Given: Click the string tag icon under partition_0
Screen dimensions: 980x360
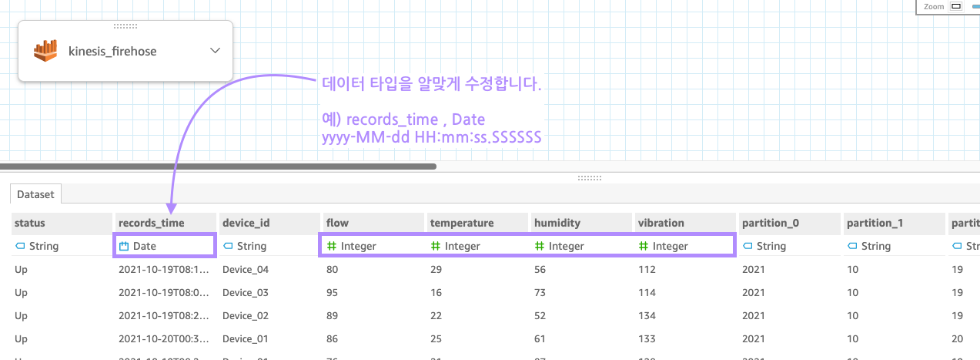Looking at the screenshot, I should tap(748, 246).
